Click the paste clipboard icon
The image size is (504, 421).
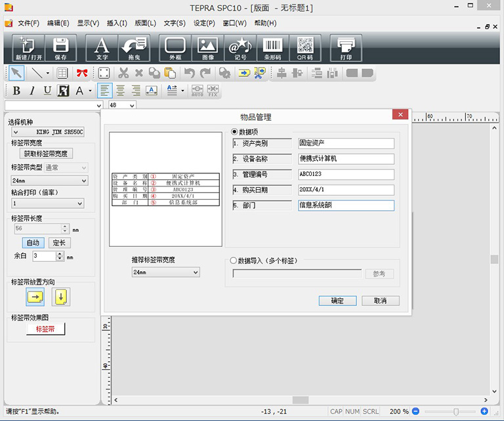click(x=170, y=73)
